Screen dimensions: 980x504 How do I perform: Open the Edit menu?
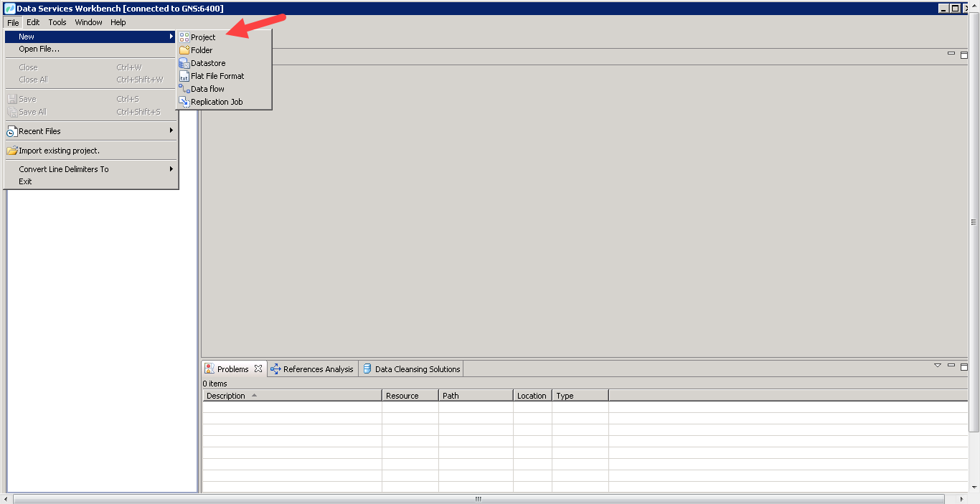pyautogui.click(x=33, y=22)
